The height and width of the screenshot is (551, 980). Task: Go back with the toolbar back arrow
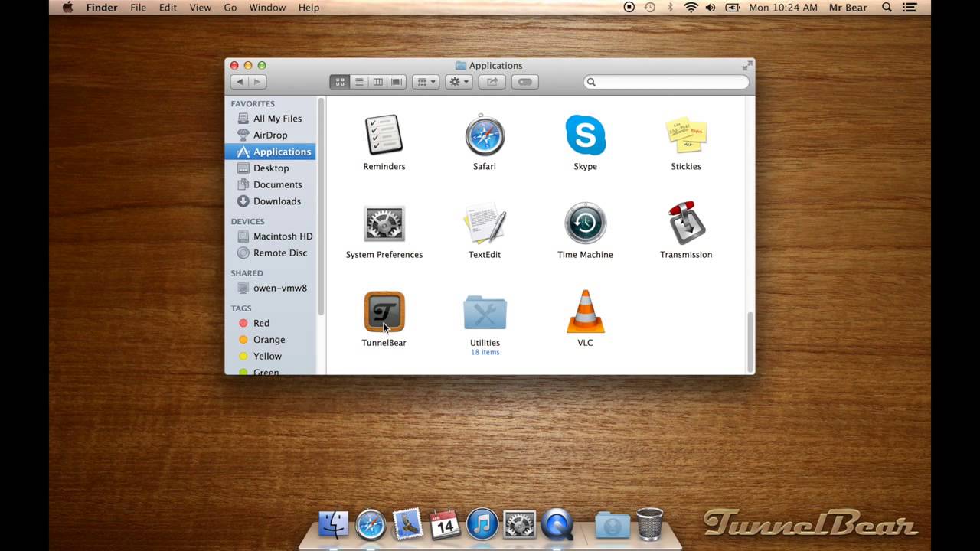(x=240, y=82)
